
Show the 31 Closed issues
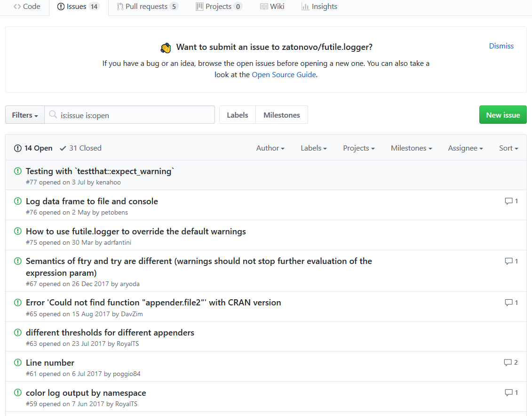point(80,148)
